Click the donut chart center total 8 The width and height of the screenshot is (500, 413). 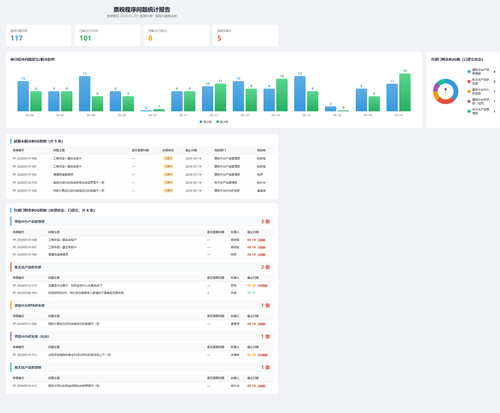(x=446, y=89)
